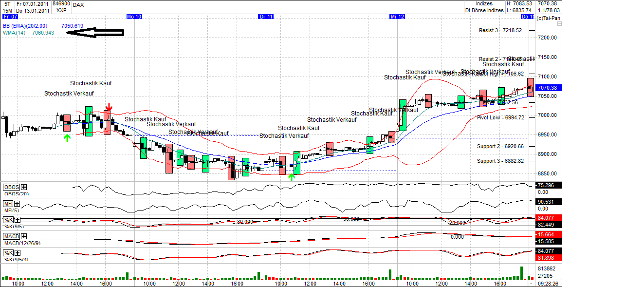
Task: Expand the OBOS indicator plus icon
Action: coord(24,187)
